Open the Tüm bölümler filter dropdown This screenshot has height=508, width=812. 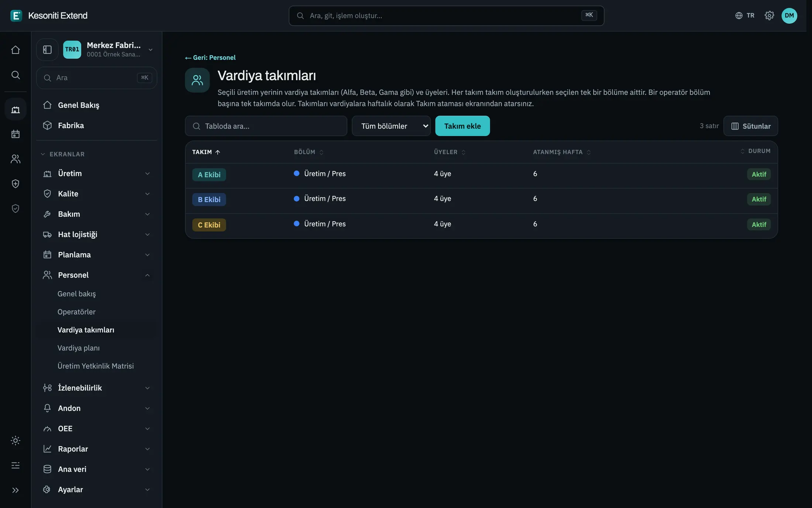point(391,126)
